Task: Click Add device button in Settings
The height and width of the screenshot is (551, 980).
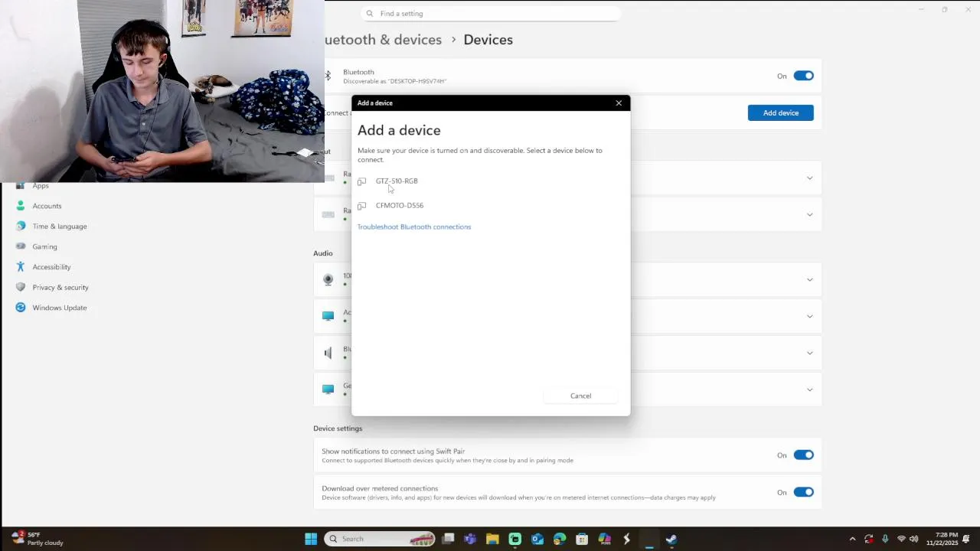Action: coord(780,112)
